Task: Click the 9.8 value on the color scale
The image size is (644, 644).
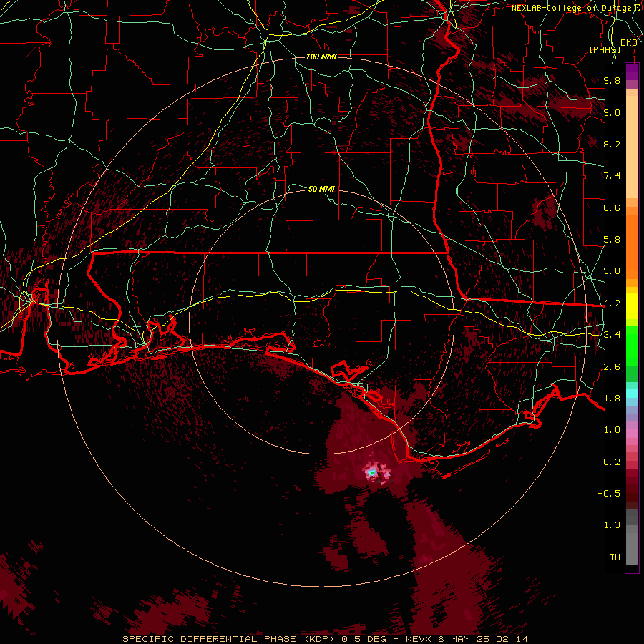Action: [x=612, y=80]
